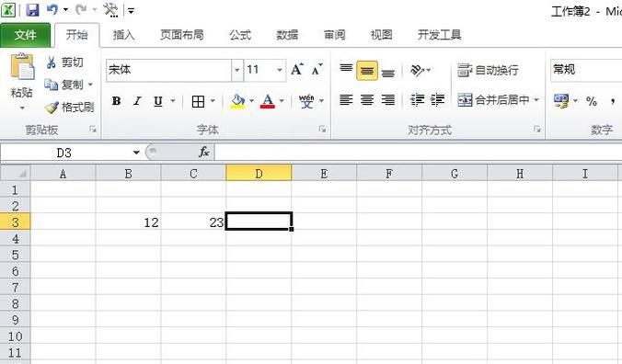622x364 pixels.
Task: Toggle Bold formatting
Action: tap(116, 101)
